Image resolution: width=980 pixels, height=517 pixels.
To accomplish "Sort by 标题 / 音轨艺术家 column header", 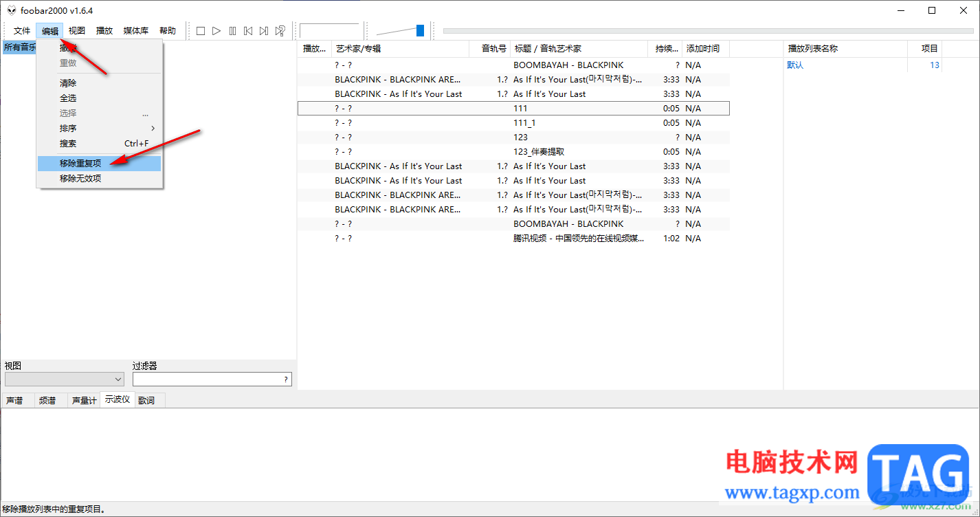I will point(579,49).
